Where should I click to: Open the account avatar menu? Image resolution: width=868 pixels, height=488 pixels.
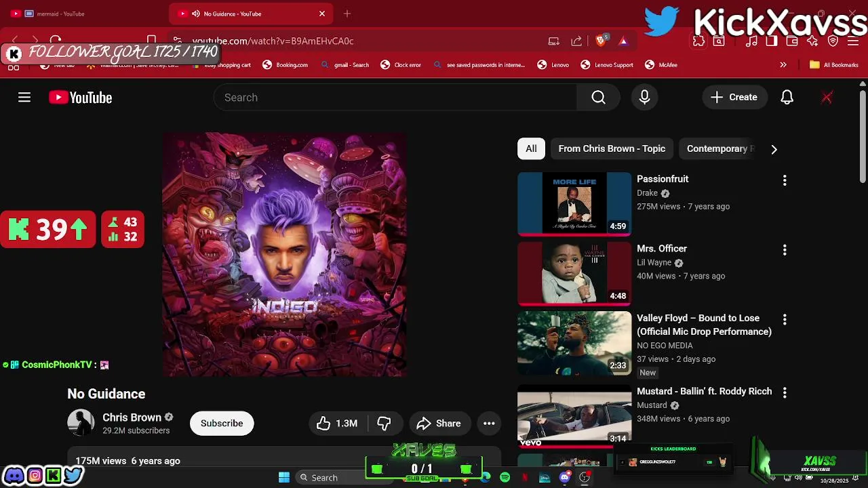827,98
